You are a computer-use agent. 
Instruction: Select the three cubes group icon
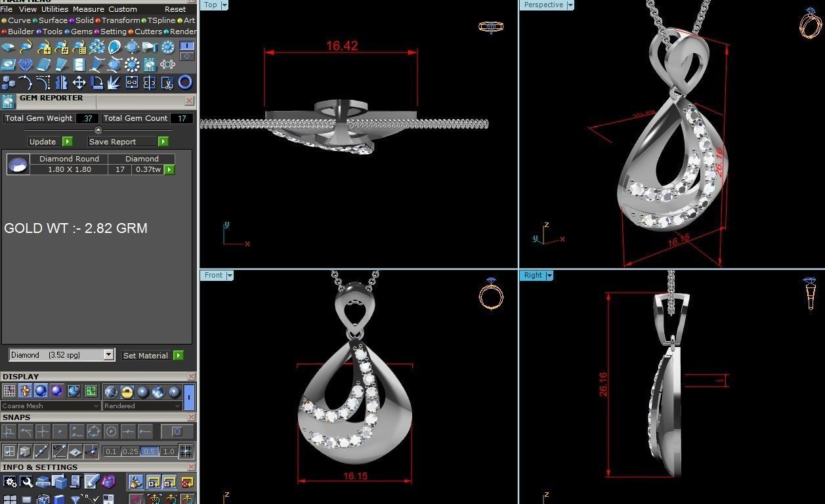click(8, 82)
